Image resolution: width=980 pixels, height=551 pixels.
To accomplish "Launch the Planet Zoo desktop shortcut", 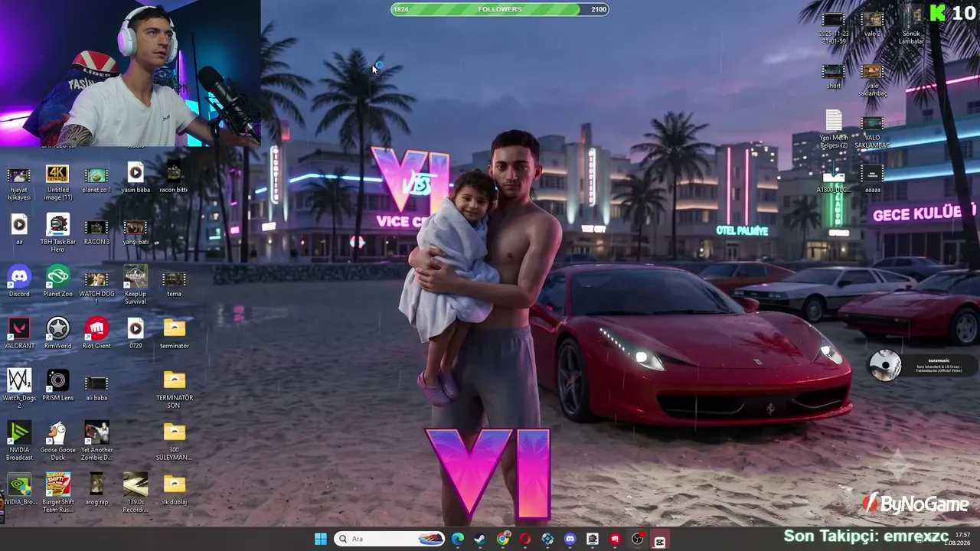I will (57, 280).
